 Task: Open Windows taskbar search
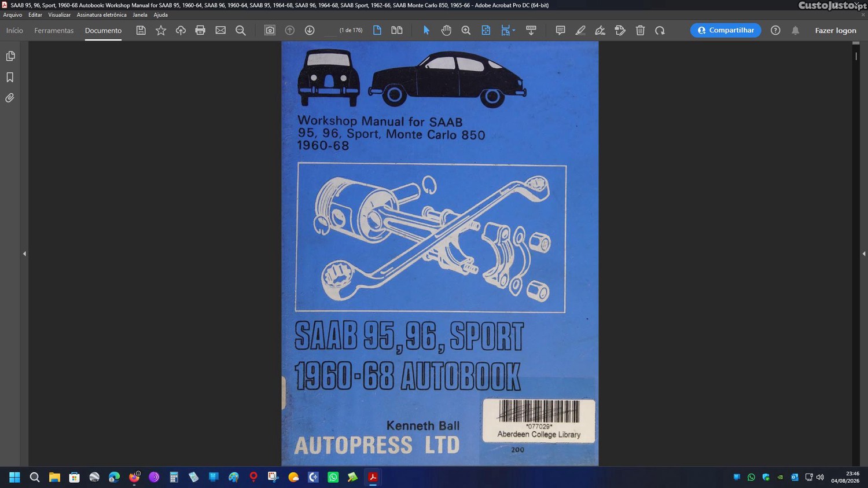pos(35,478)
